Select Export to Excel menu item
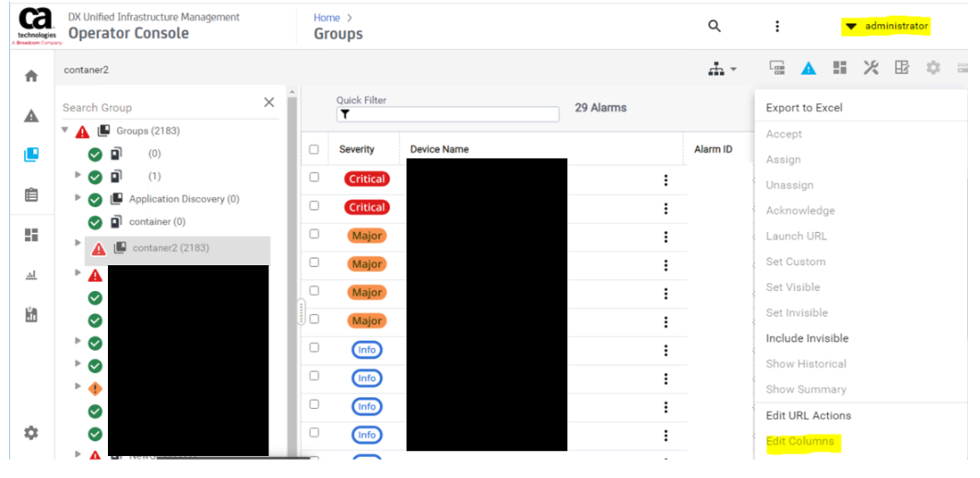This screenshot has width=980, height=478. [804, 108]
